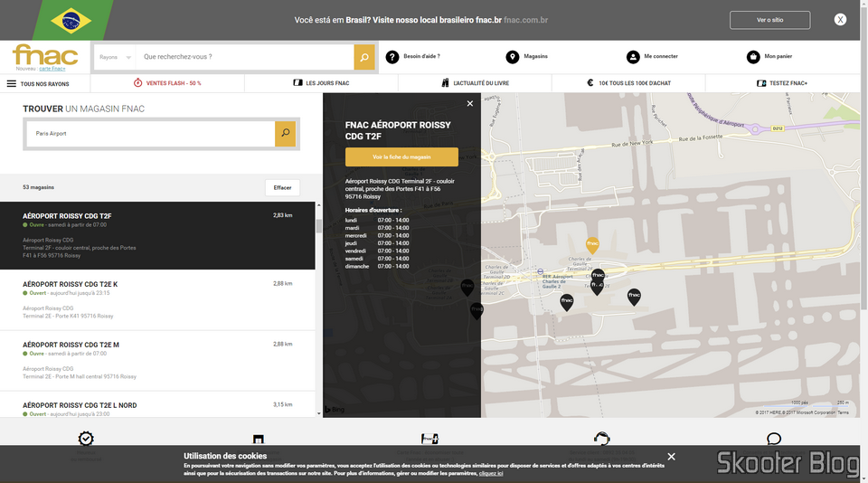Select Aéroport Roissy CDG T2F store entry
Screen dimensions: 868x483
pyautogui.click(x=157, y=235)
